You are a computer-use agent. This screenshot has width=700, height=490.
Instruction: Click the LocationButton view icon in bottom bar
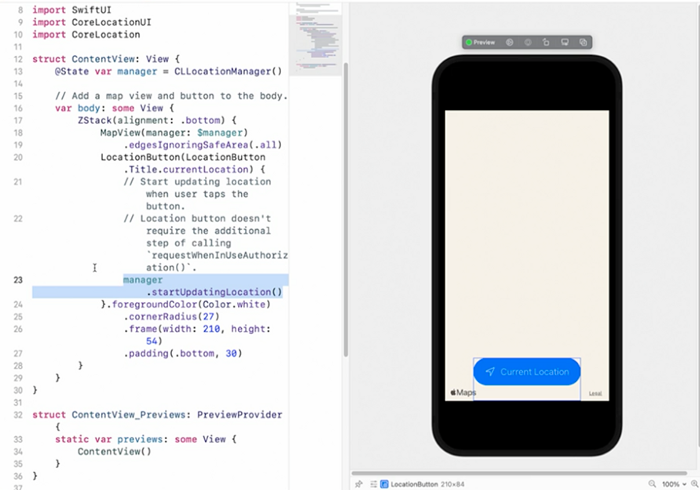384,483
